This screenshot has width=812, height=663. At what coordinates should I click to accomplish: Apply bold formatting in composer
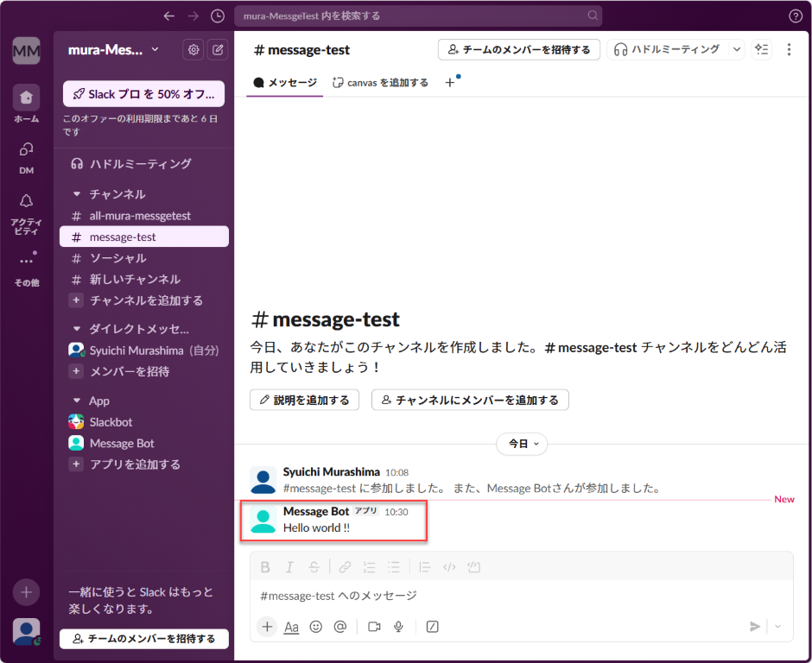(x=265, y=567)
